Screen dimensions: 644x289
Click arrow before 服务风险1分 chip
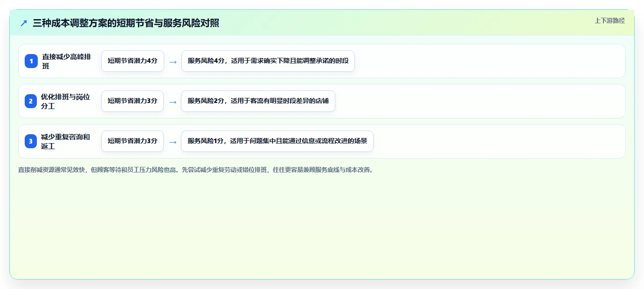coord(173,142)
